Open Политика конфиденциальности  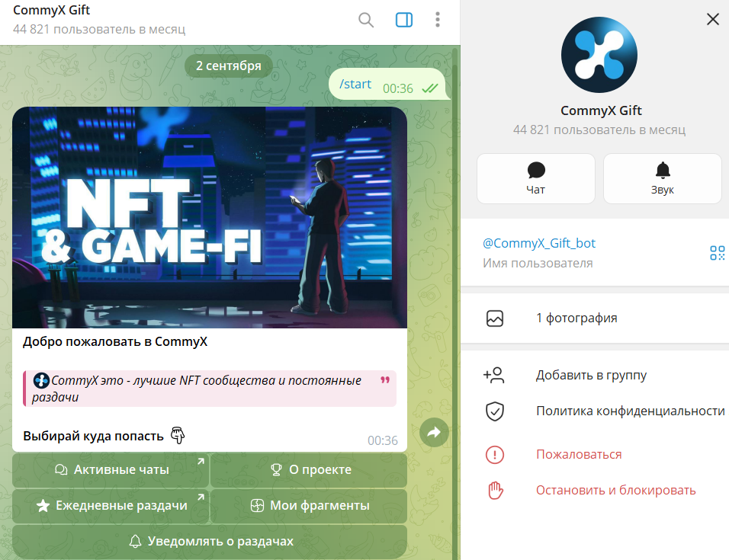point(595,411)
